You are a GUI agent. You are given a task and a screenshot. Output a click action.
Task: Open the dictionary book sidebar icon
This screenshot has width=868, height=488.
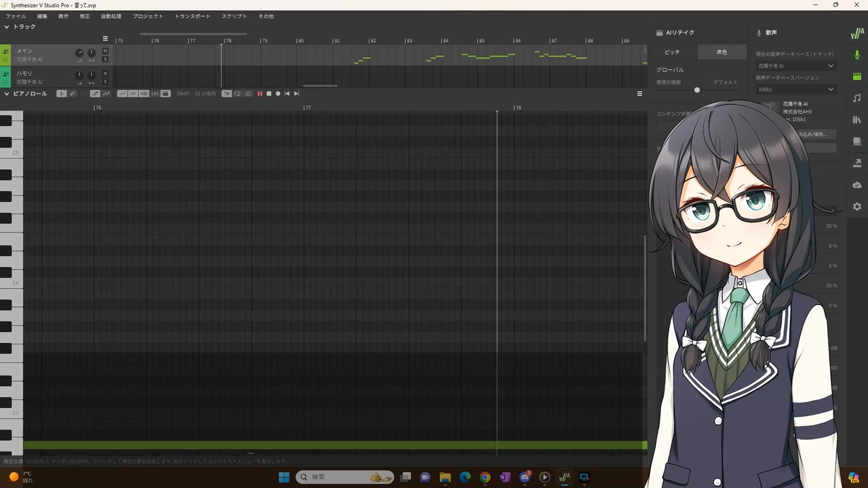856,141
